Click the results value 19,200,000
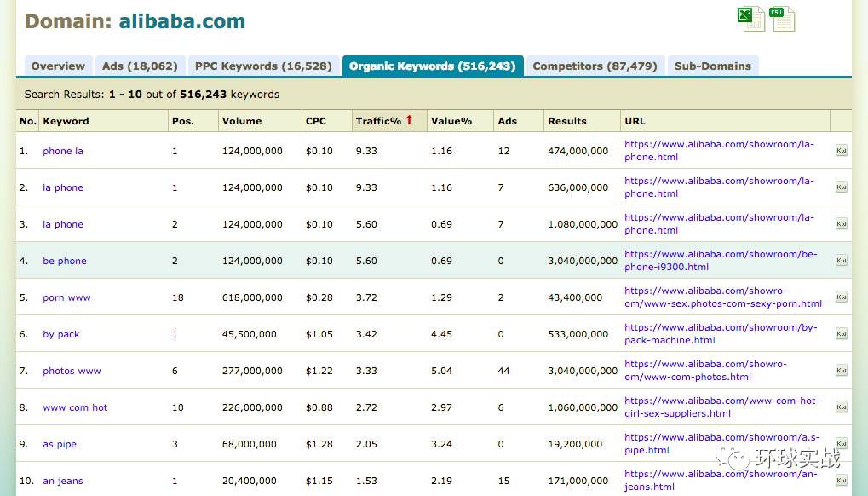868x496 pixels. (x=575, y=444)
